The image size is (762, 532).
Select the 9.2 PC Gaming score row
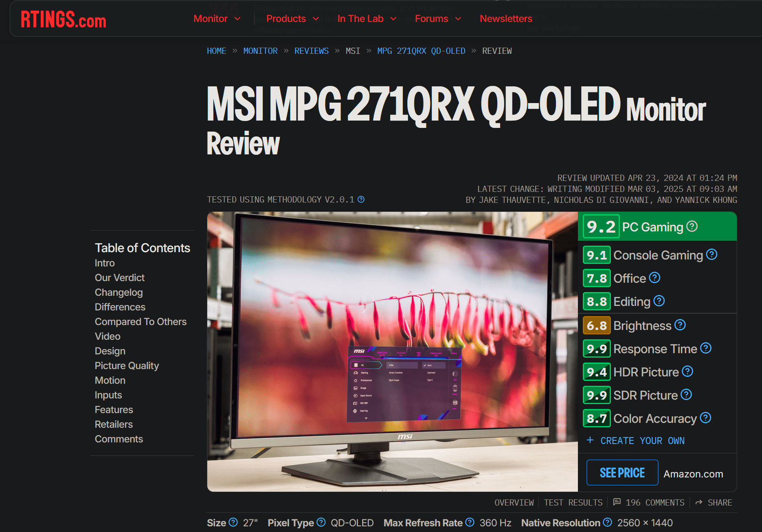tap(657, 226)
